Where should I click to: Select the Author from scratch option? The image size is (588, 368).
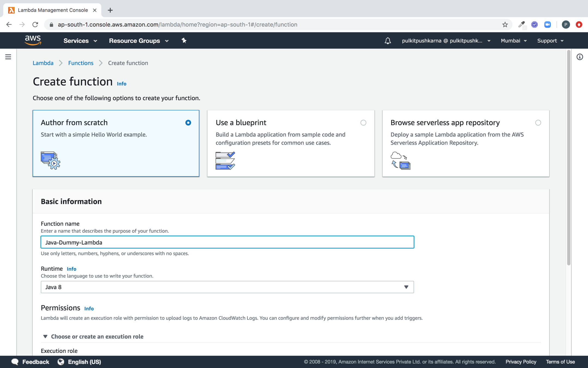188,123
